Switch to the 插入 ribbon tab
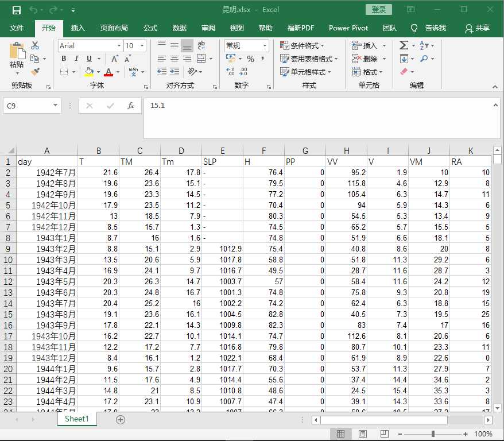The height and width of the screenshot is (441, 504). tap(78, 28)
